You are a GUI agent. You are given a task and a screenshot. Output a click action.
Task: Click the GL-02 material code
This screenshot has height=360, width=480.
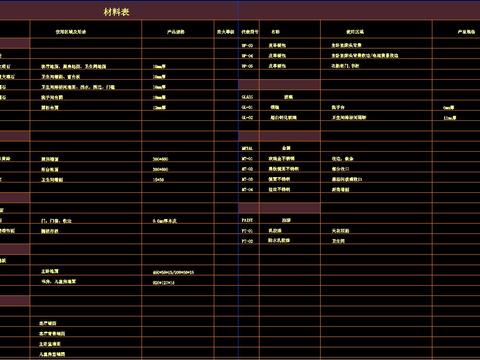click(247, 118)
